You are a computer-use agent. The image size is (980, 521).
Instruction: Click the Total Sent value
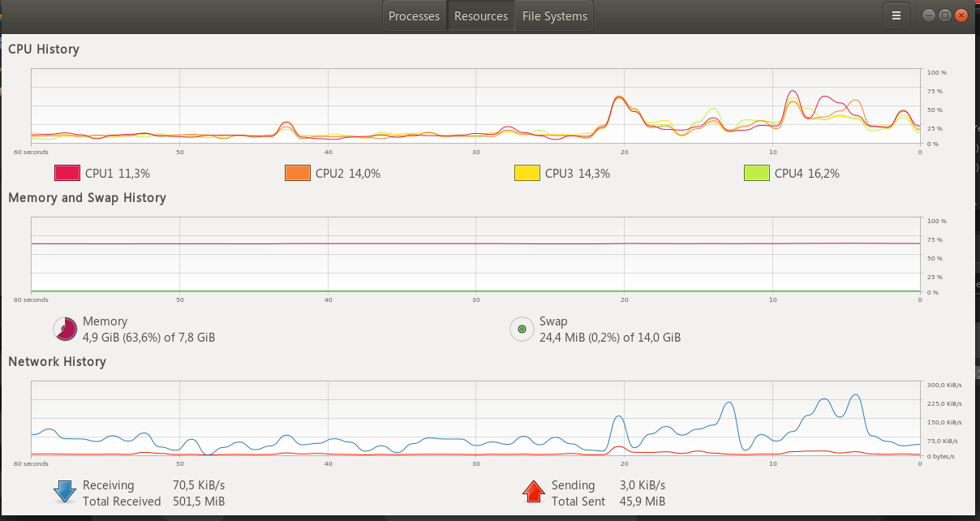(x=642, y=501)
